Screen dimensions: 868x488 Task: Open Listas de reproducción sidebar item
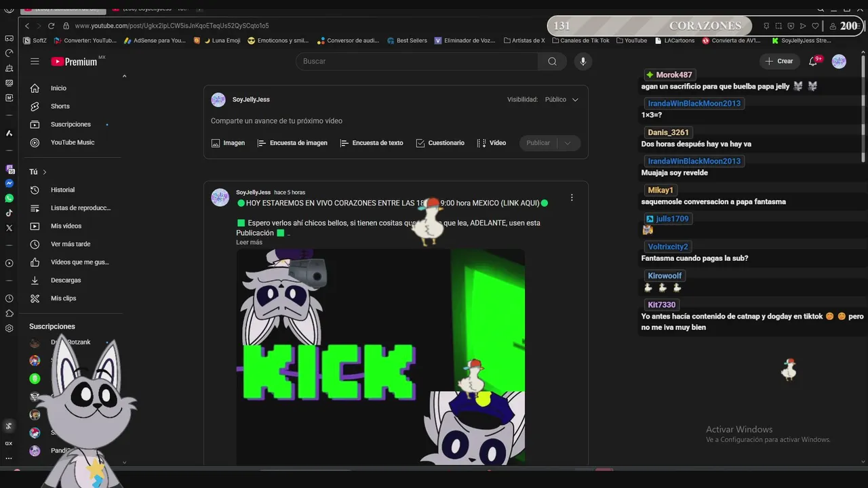point(80,208)
